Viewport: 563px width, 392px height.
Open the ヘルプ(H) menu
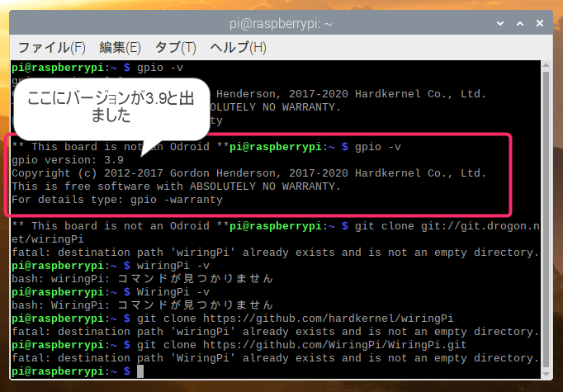click(x=238, y=47)
